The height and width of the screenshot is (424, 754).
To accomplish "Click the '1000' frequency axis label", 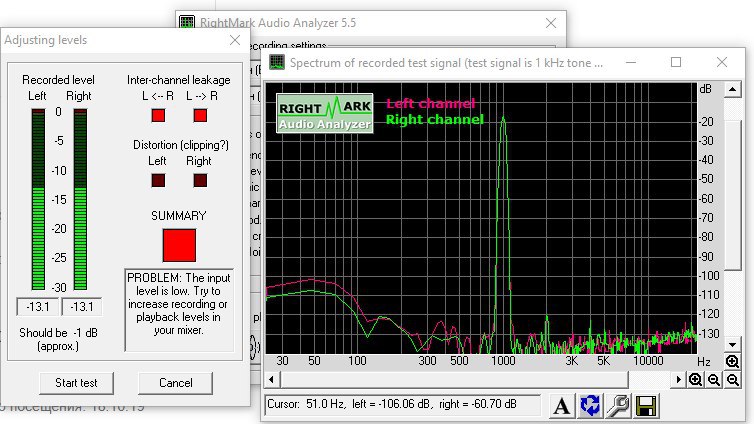I will 503,361.
